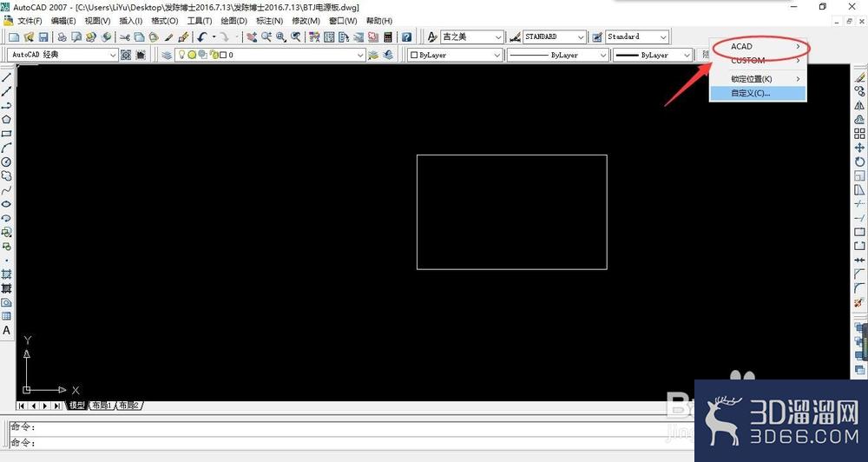
Task: Choose 自定义(C)... in context menu
Action: click(x=758, y=93)
